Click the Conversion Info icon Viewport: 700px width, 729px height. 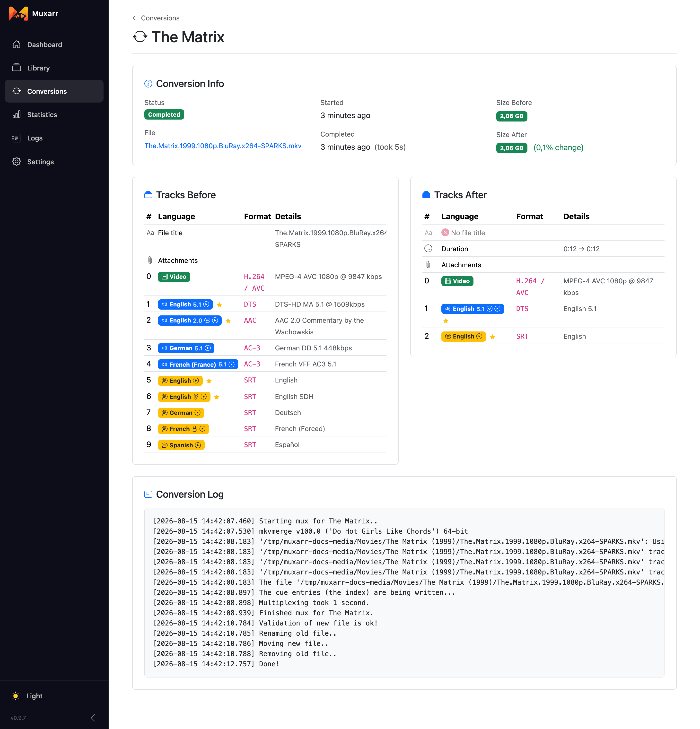tap(148, 84)
